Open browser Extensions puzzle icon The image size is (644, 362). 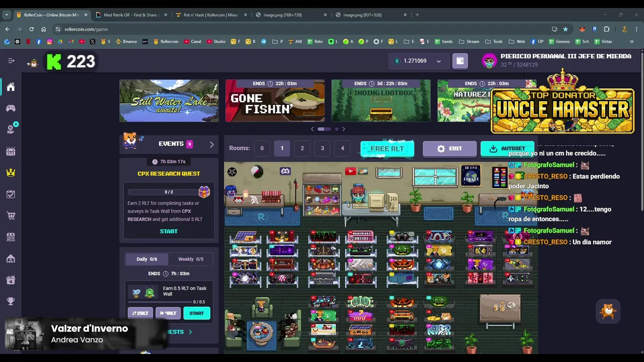coord(606,29)
